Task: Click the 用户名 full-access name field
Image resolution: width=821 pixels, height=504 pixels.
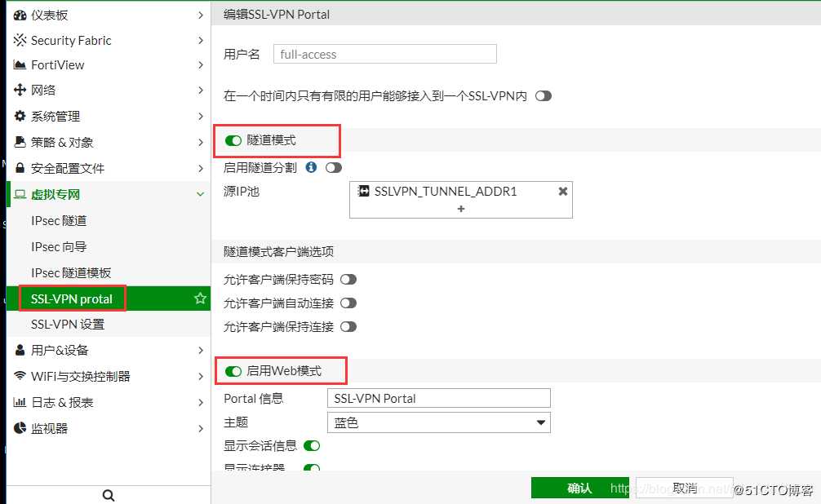Action: tap(385, 54)
